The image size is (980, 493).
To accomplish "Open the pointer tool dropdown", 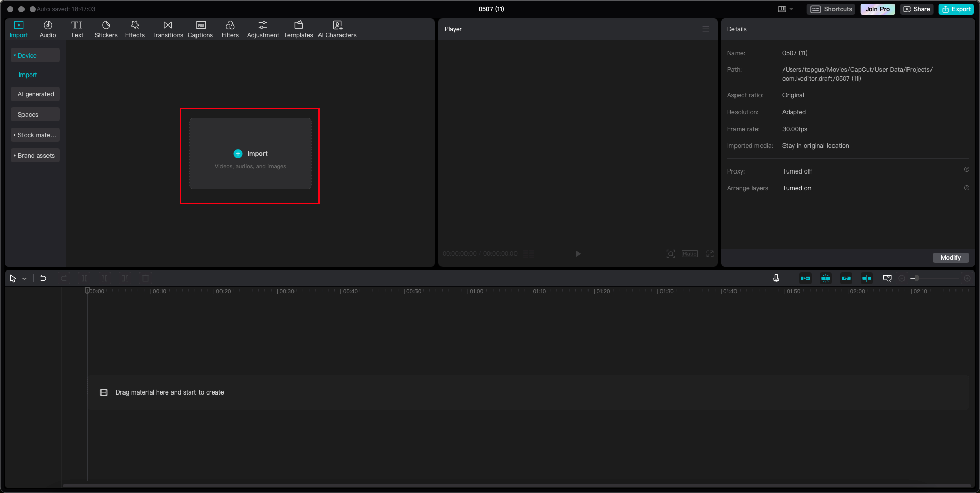I will click(24, 279).
